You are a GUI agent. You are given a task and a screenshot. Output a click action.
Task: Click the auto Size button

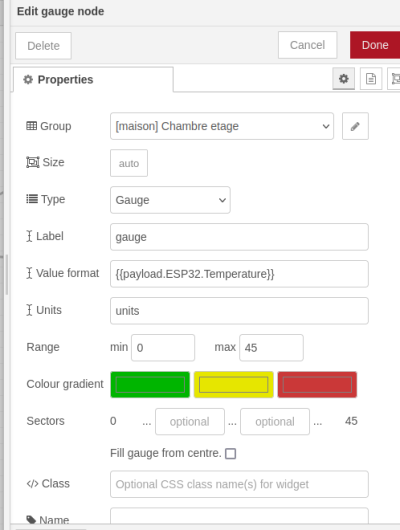[x=129, y=163]
